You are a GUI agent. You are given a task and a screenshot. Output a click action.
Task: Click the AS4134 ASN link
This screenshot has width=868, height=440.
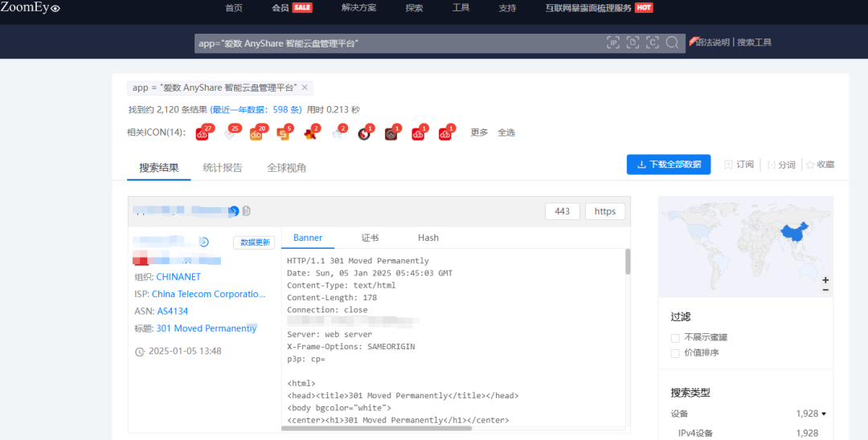click(x=173, y=312)
